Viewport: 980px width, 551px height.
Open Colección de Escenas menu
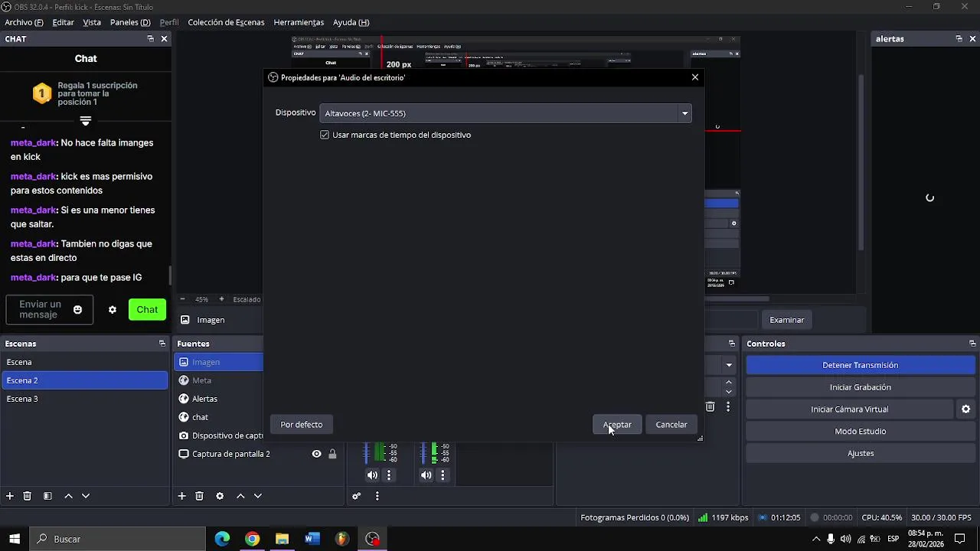(226, 22)
